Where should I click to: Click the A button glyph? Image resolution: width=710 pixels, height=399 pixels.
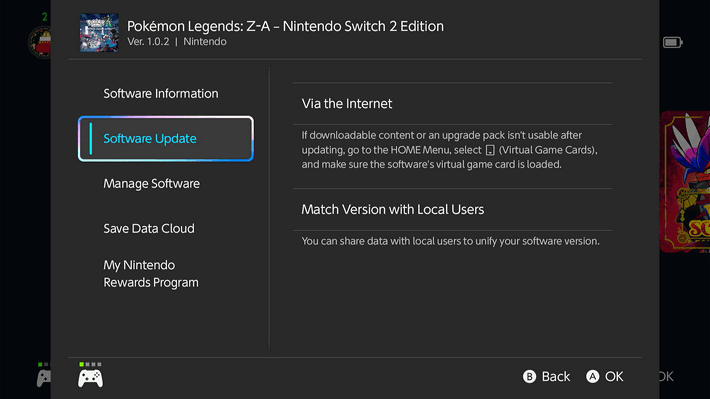592,376
